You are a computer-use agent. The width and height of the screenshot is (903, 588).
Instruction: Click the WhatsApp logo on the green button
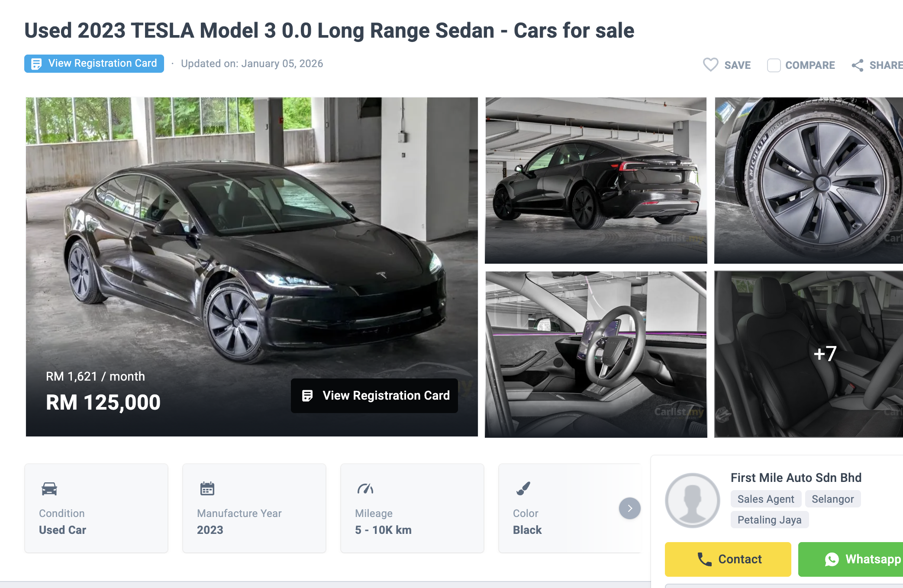[832, 559]
